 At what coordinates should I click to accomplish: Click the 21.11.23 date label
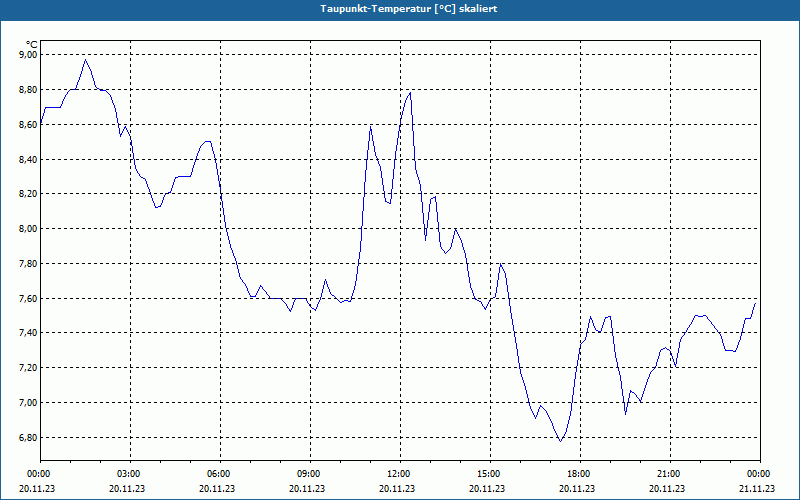757,488
